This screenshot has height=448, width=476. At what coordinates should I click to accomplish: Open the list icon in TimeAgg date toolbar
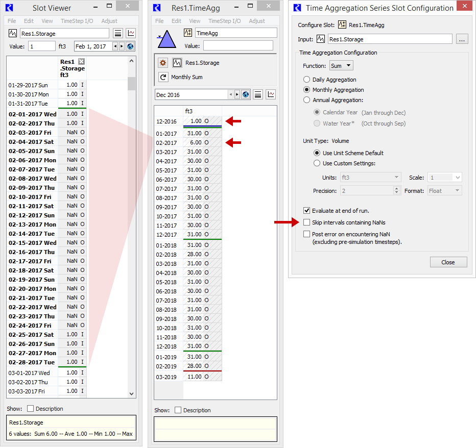(258, 94)
